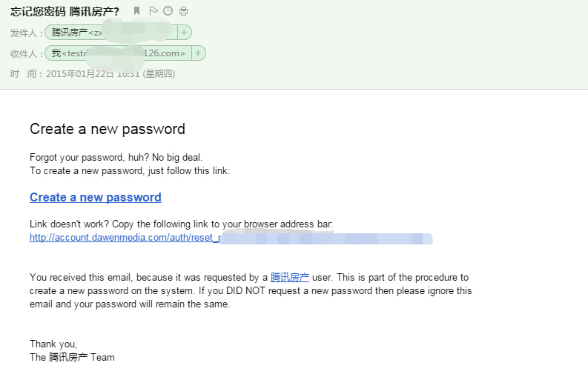Click the 收件人 label

click(24, 53)
